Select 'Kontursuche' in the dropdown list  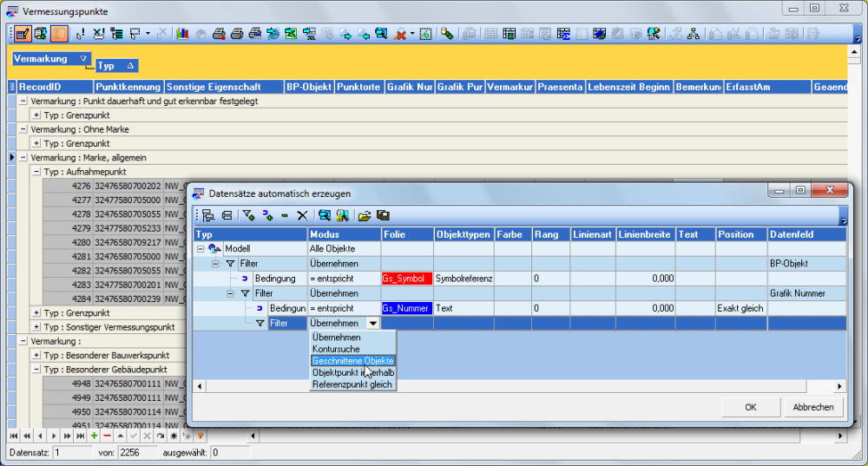[336, 349]
